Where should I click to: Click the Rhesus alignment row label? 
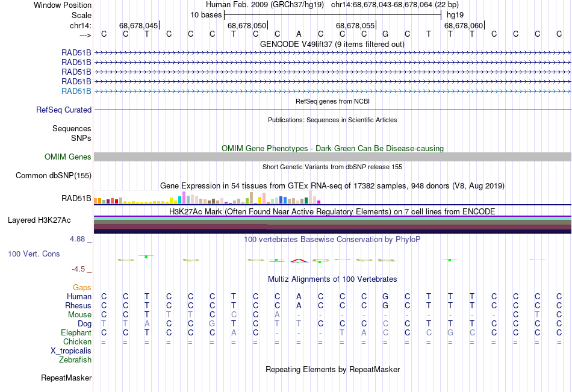pos(78,306)
